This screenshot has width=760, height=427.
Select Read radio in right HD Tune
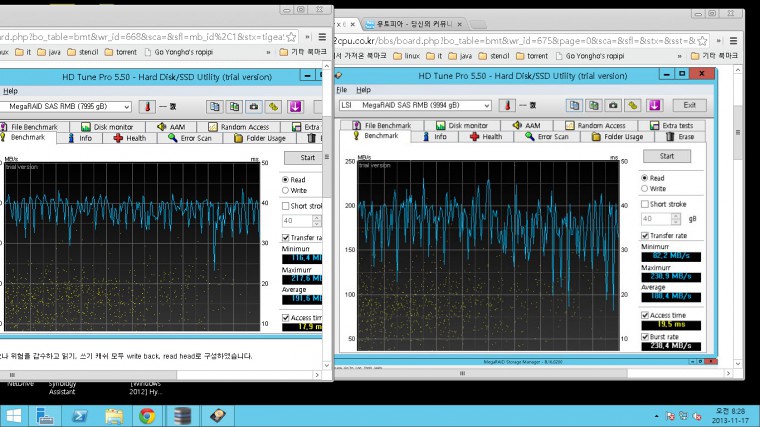[645, 178]
